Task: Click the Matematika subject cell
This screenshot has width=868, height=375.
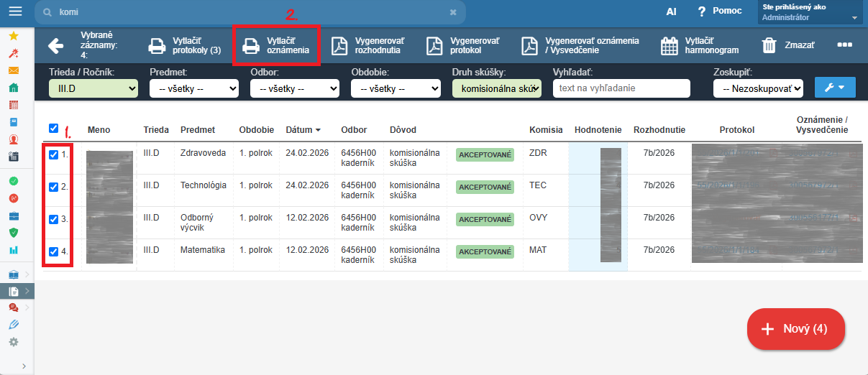Action: tap(203, 250)
